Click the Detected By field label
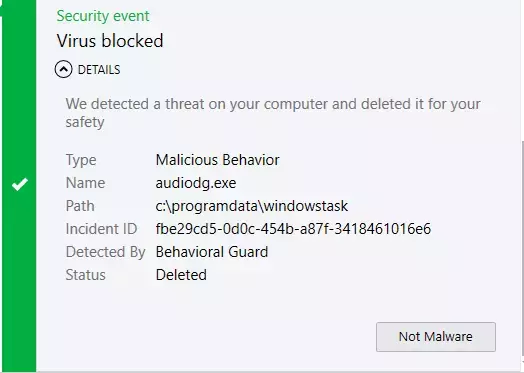The width and height of the screenshot is (524, 373). 105,252
